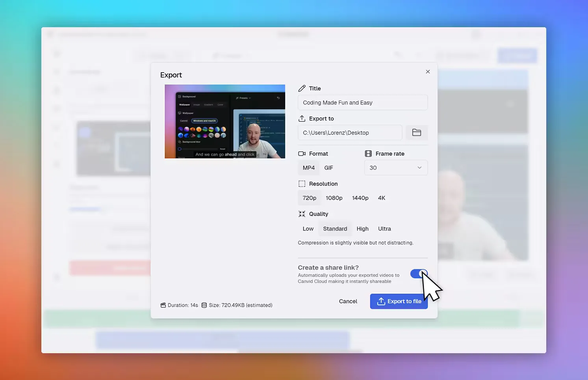
Task: Select 4K resolution option
Action: 381,198
